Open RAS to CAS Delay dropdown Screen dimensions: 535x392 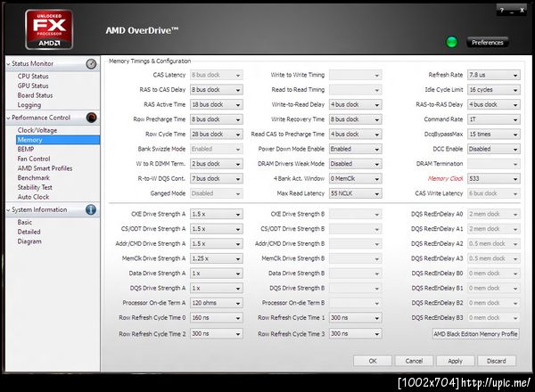pos(217,90)
